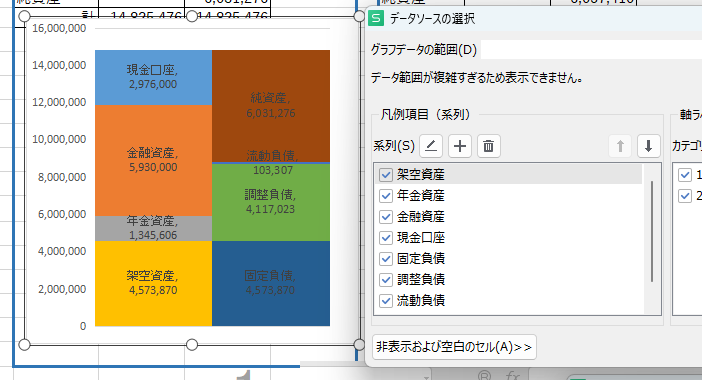Click the bottom-center chart resize handle

point(192,345)
